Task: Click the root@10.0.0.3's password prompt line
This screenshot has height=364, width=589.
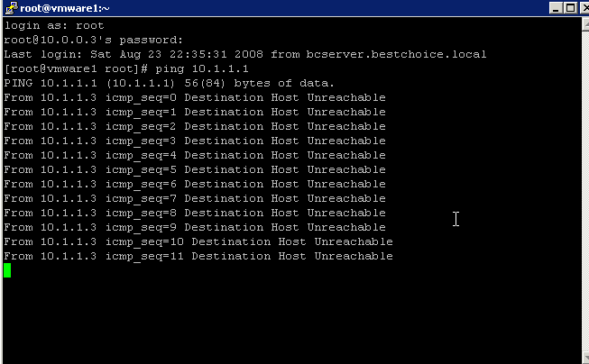Action: (x=94, y=40)
